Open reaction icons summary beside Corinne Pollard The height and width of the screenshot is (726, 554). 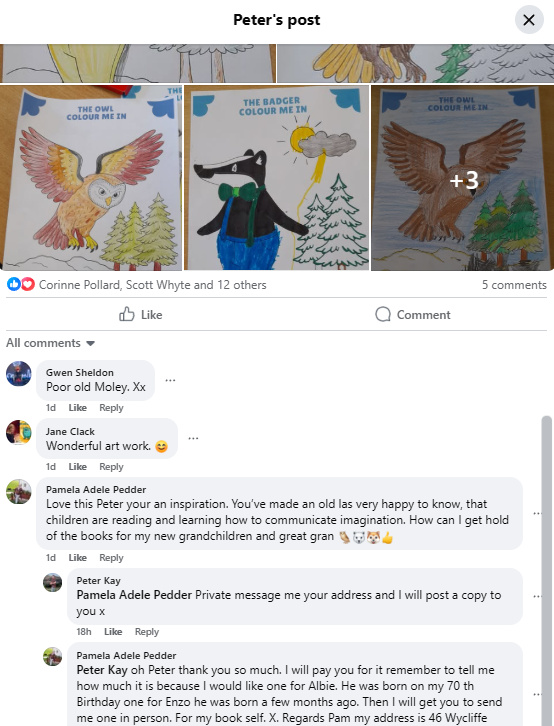[21, 284]
